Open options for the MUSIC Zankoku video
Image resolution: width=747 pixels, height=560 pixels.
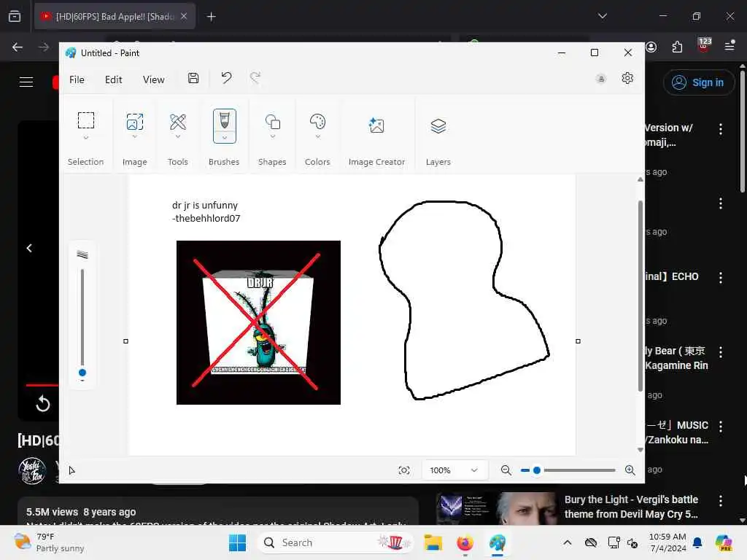point(720,426)
